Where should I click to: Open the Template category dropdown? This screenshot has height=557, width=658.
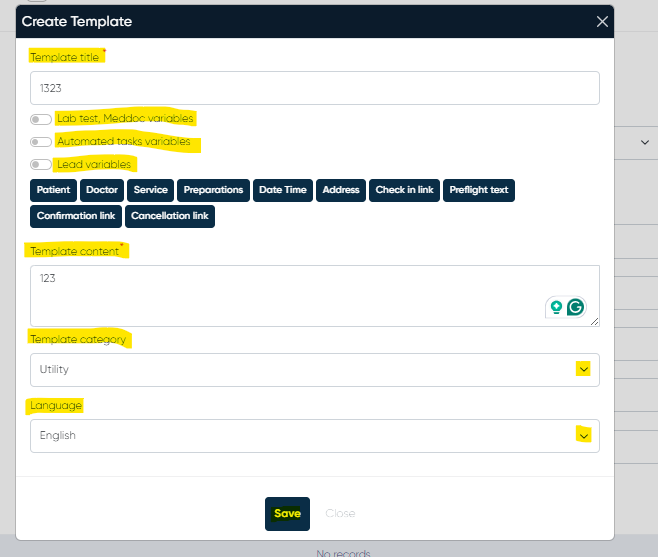(x=314, y=369)
